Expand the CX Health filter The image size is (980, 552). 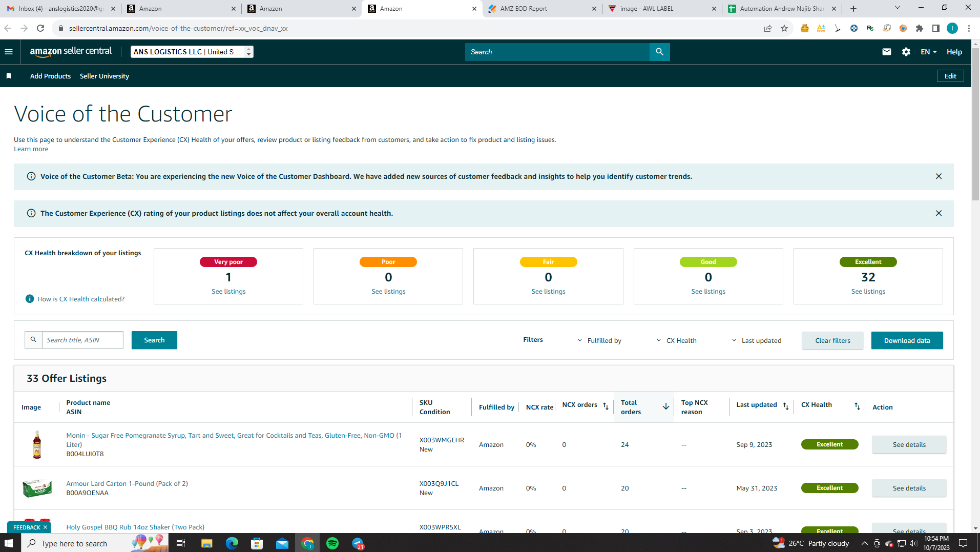tap(677, 340)
